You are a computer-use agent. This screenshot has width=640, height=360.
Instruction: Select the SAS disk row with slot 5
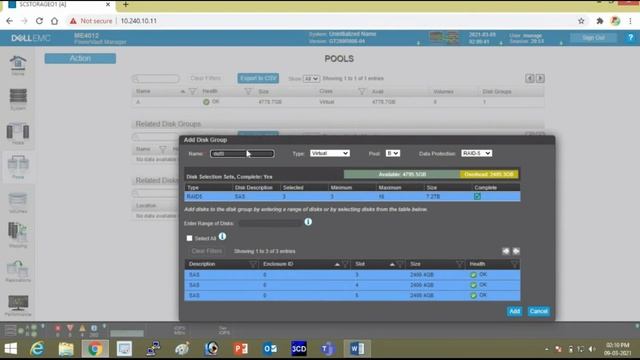(352, 295)
